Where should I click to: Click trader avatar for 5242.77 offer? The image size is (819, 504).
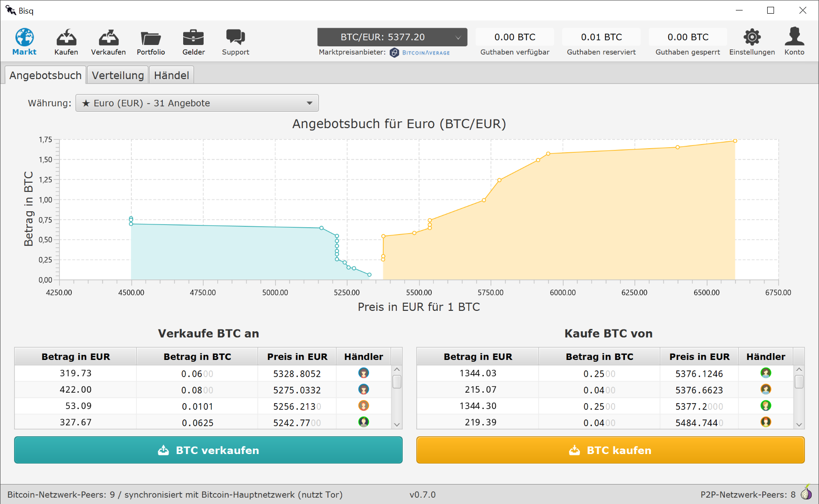tap(364, 422)
